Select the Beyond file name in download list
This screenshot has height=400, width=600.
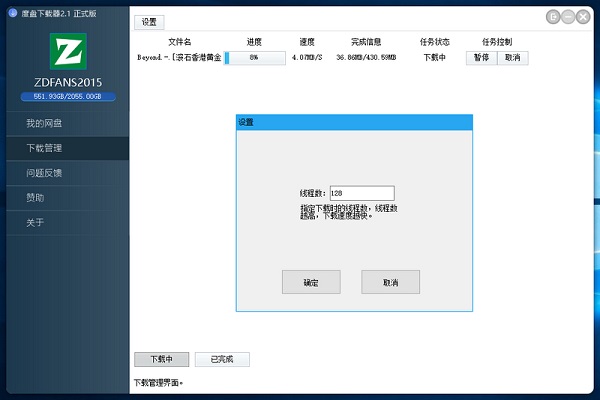pos(178,58)
